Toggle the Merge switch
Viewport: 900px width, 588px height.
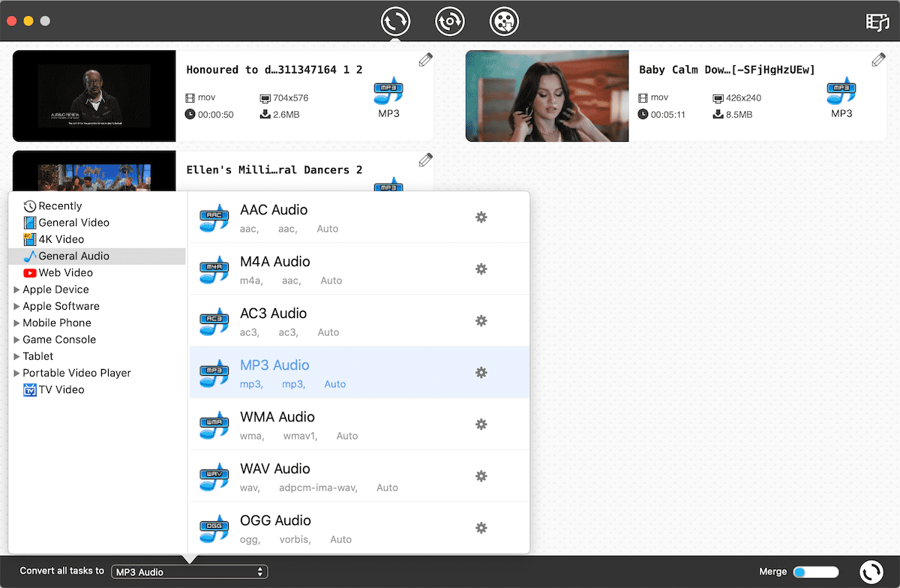815,572
